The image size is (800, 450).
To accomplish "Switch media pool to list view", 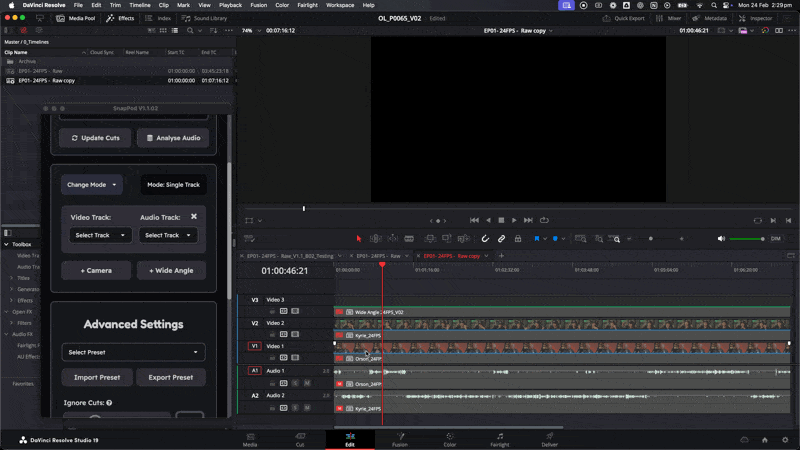I will point(175,31).
